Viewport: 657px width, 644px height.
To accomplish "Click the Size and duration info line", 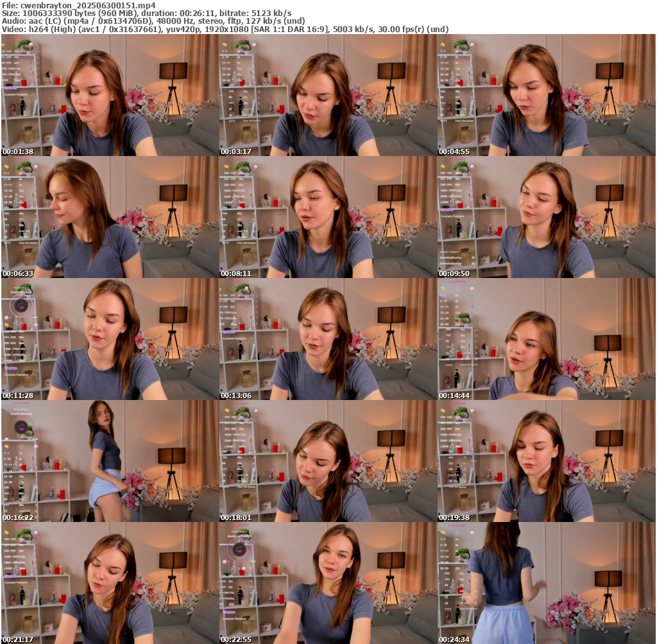I will click(x=147, y=13).
